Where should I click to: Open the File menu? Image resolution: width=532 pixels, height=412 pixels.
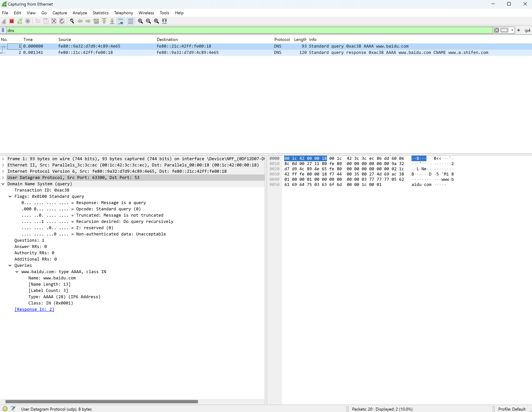[x=5, y=13]
